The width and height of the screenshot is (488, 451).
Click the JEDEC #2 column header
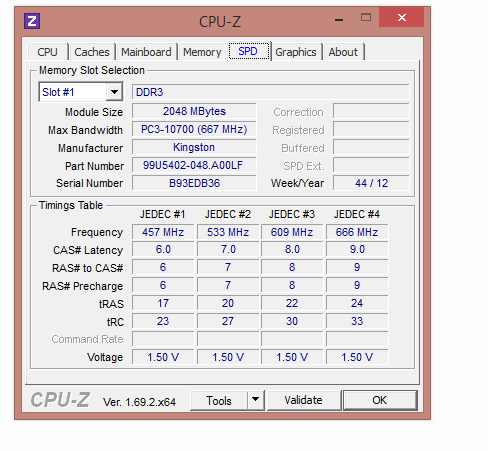pyautogui.click(x=228, y=214)
